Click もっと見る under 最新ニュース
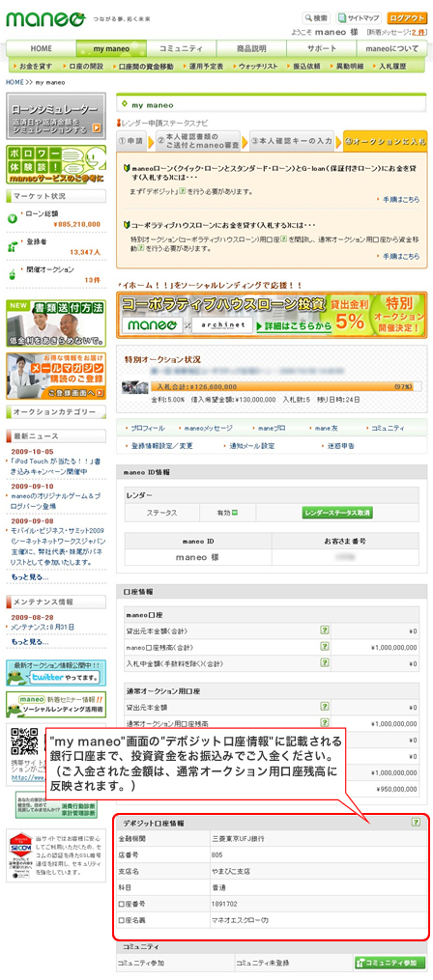 point(29,576)
